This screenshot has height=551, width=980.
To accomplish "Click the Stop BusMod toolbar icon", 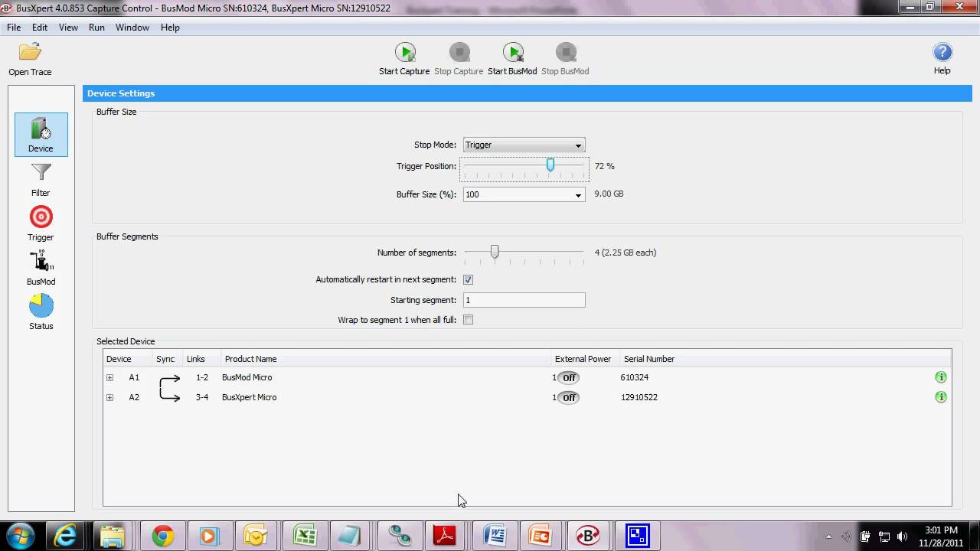I will tap(565, 59).
